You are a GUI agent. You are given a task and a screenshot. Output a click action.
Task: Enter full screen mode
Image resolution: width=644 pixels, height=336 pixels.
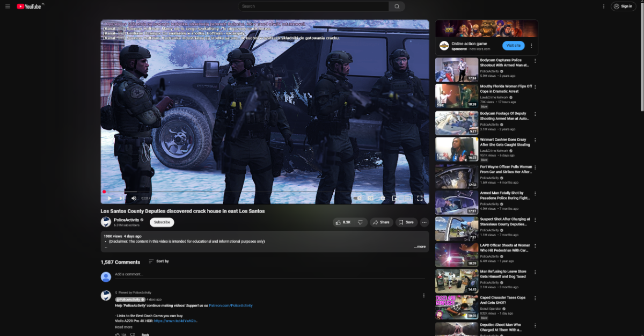(x=420, y=198)
